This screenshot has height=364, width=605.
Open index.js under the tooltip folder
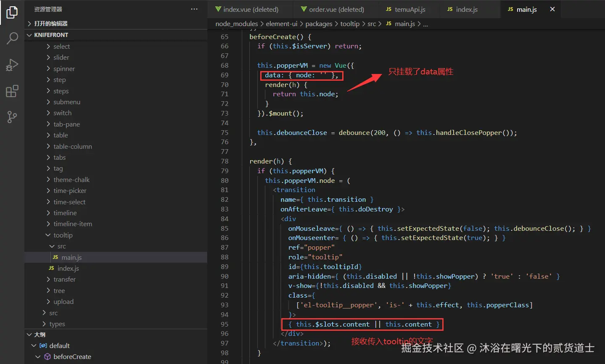pyautogui.click(x=116, y=268)
